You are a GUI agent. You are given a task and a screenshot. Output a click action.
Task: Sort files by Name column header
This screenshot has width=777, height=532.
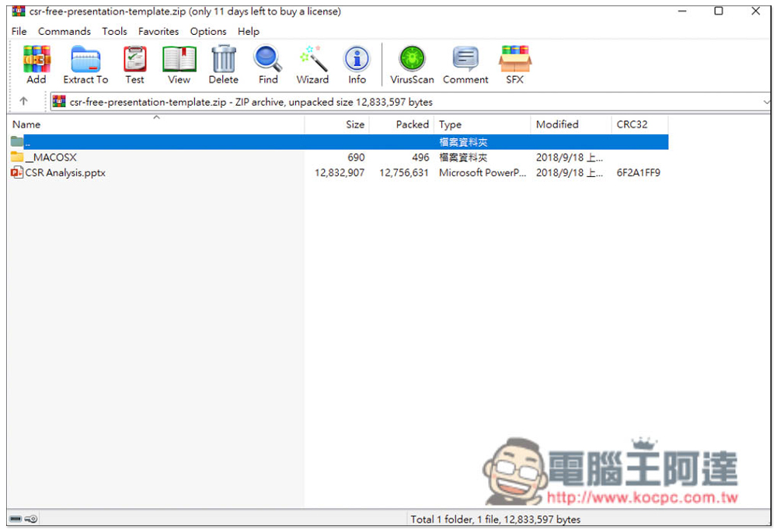(27, 124)
